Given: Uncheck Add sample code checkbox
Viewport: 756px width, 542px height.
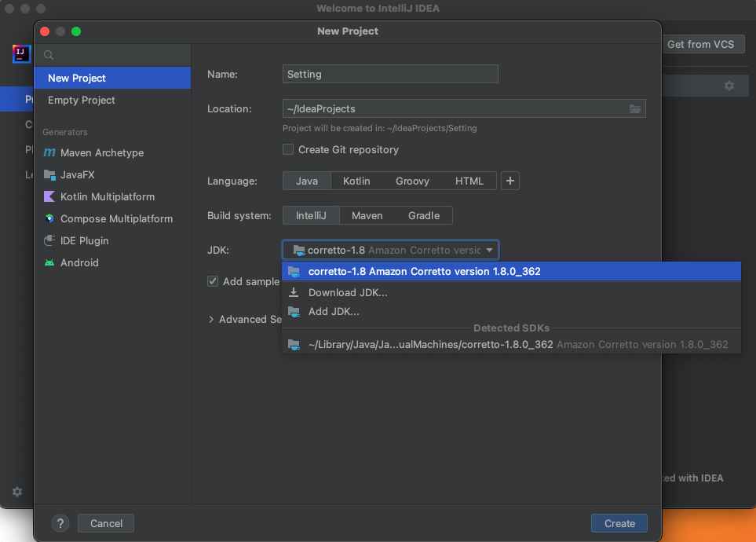Looking at the screenshot, I should click(x=213, y=281).
